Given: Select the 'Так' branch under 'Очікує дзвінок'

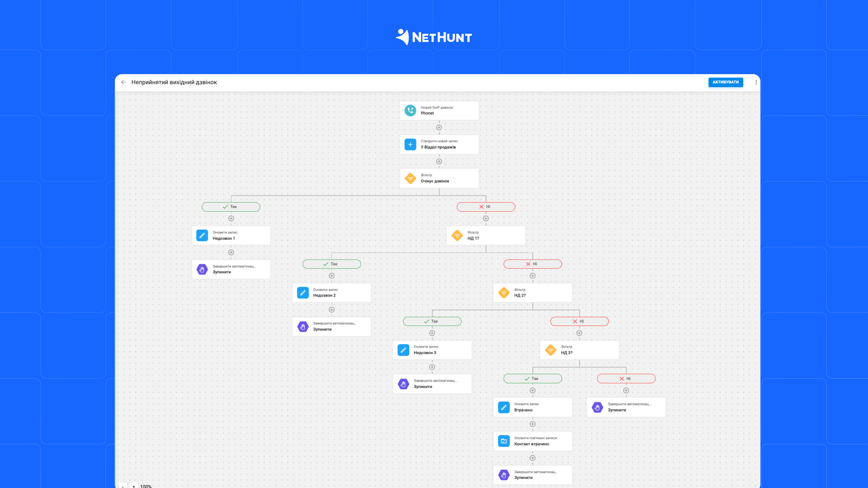Looking at the screenshot, I should pyautogui.click(x=231, y=207).
